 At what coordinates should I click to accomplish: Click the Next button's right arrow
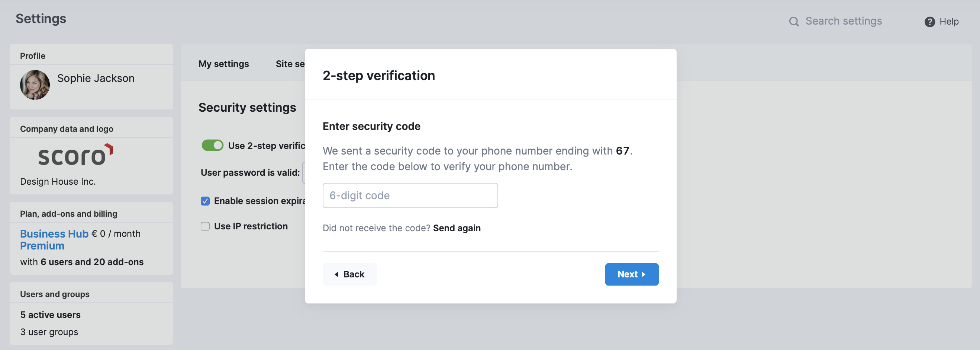[643, 274]
